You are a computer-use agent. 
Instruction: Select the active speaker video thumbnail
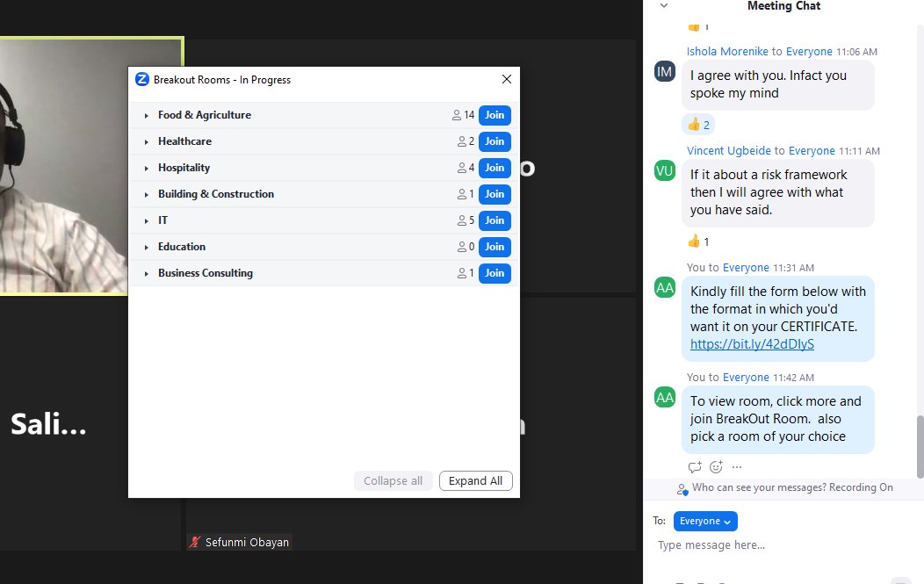pos(91,166)
